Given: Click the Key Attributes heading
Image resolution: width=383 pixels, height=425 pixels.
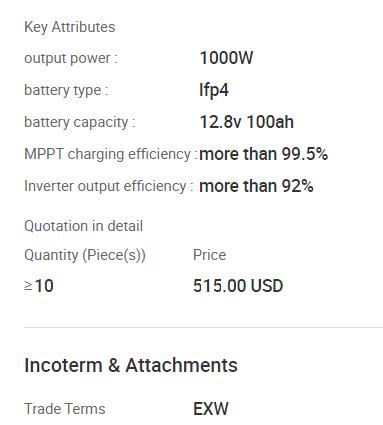Looking at the screenshot, I should (70, 27).
